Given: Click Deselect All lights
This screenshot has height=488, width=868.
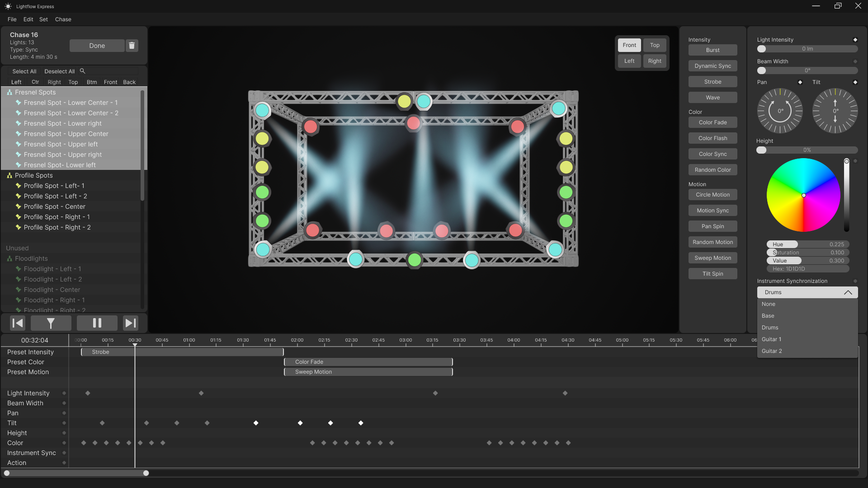Looking at the screenshot, I should tap(60, 71).
